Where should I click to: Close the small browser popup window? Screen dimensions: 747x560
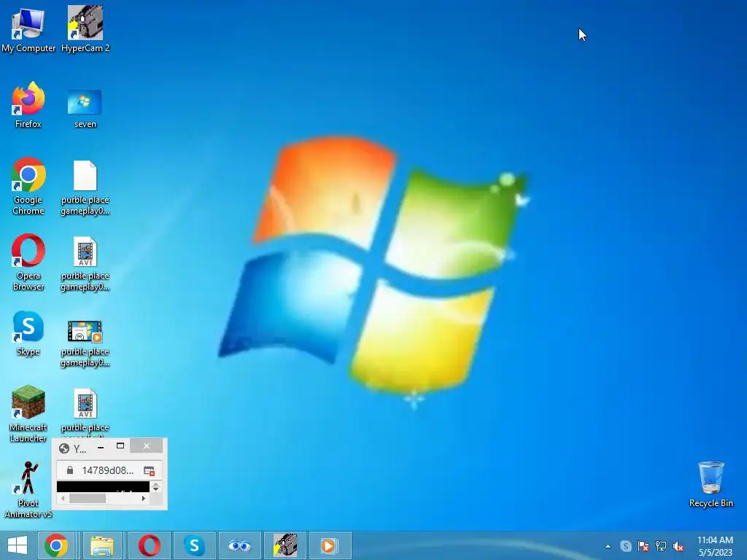tap(146, 446)
